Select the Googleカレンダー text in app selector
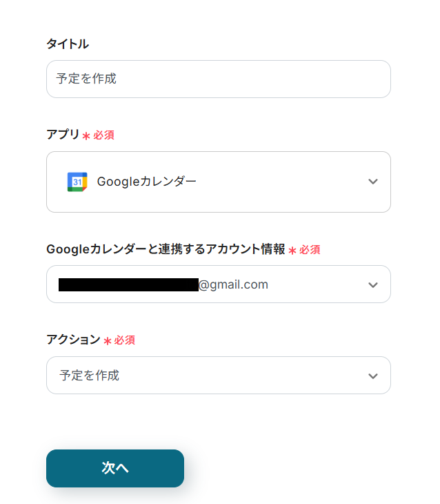This screenshot has width=440, height=504. pos(147,182)
